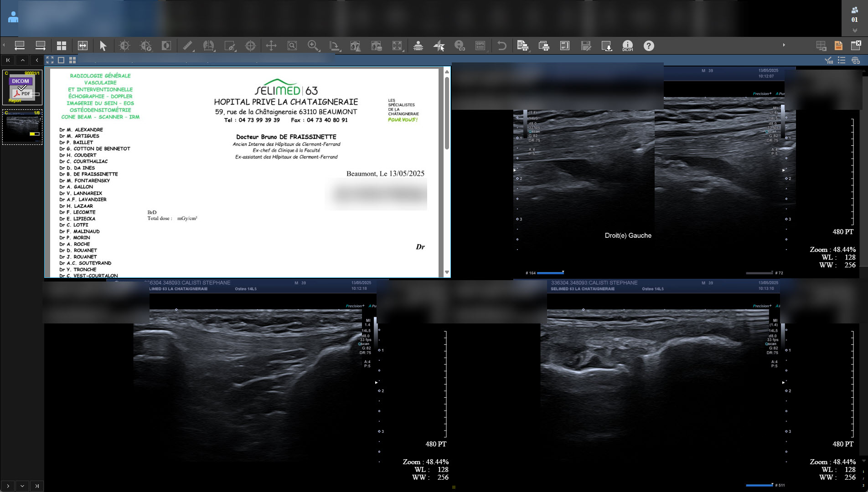
Task: Switch viewer to single-pane layout
Action: click(61, 60)
